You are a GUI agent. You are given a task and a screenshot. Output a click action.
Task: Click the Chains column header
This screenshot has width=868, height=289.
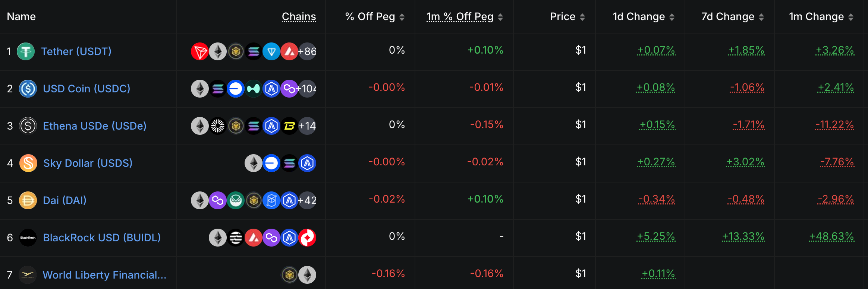299,17
